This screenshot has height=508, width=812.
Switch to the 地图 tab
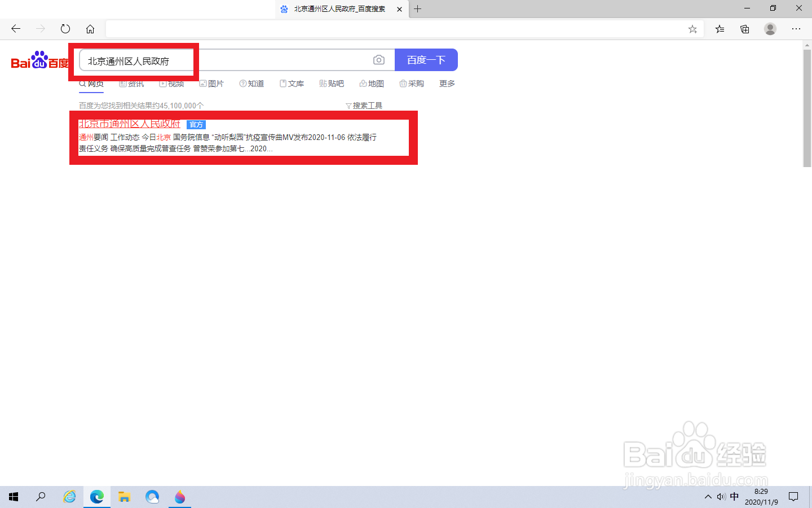click(372, 84)
